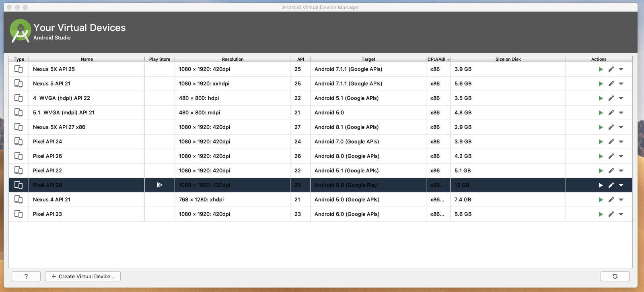Sort devices by the Name column header
644x292 pixels.
point(86,59)
